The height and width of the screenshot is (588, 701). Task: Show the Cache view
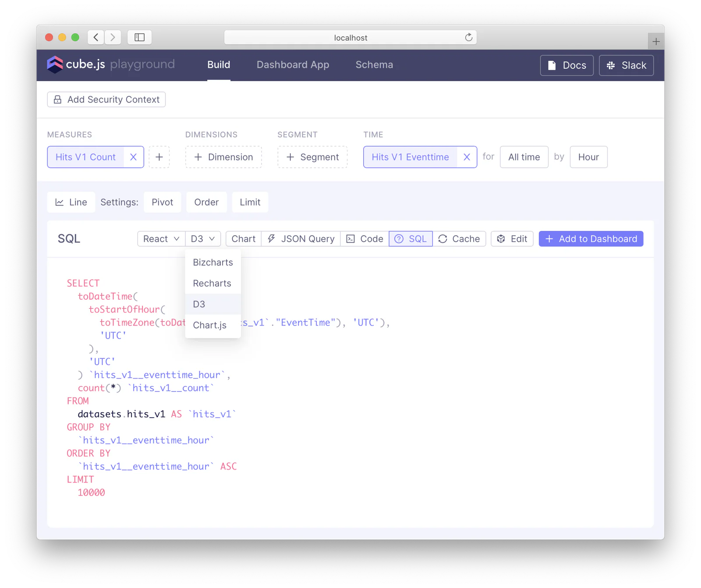point(459,239)
